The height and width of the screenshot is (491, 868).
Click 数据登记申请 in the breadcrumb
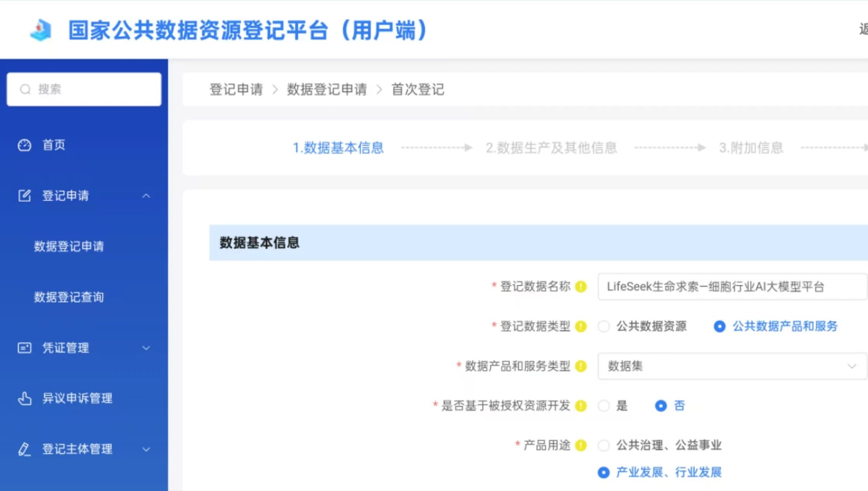pos(327,89)
